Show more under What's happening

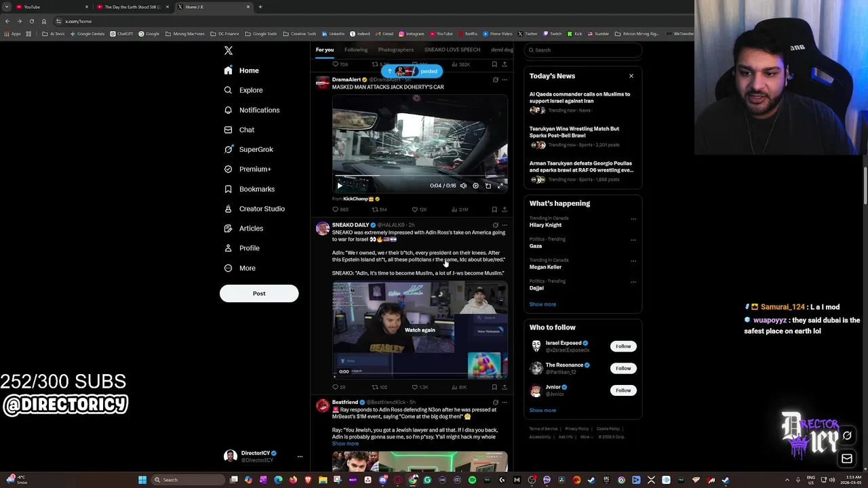click(x=542, y=304)
